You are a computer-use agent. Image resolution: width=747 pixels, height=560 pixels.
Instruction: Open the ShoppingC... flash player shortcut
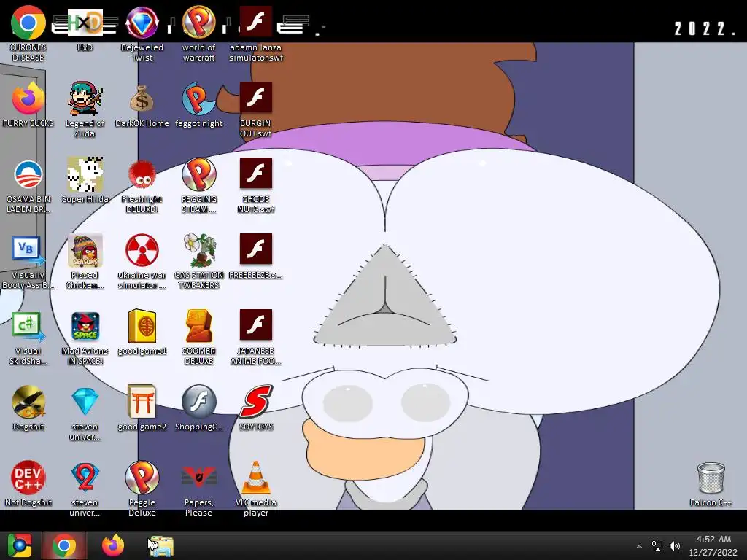(x=198, y=402)
